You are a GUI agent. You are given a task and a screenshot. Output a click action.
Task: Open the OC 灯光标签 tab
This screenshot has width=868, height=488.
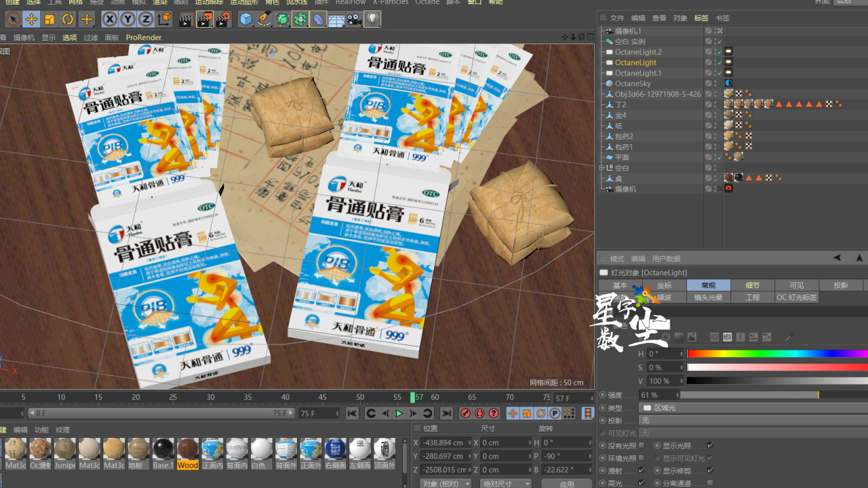pyautogui.click(x=797, y=298)
